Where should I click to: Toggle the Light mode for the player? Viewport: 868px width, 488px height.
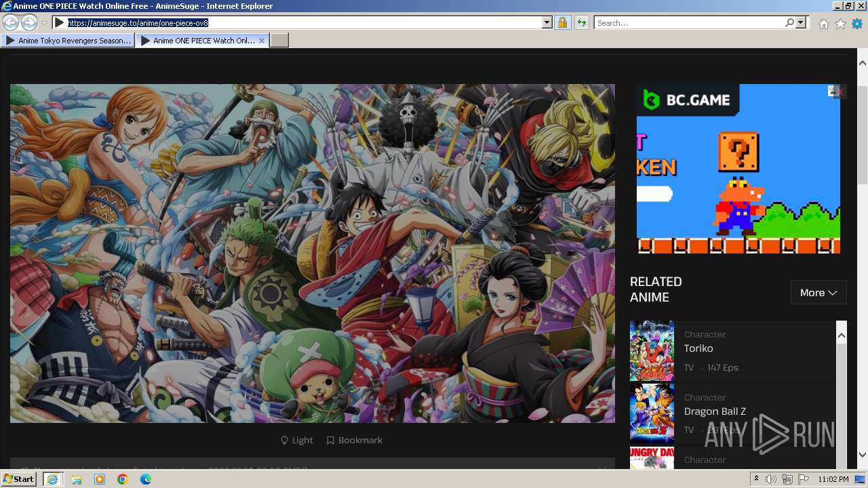point(297,441)
